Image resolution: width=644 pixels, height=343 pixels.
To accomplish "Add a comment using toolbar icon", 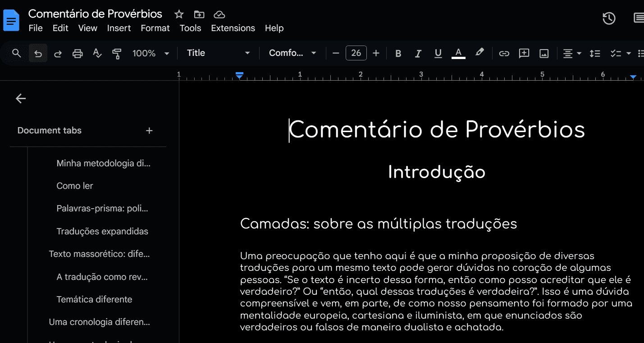I will (x=524, y=54).
